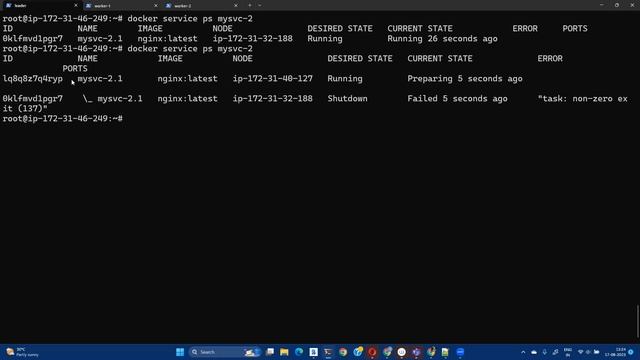Click the 'Failed 5 seconds ago' state
Screen dimensions: 640x360
point(457,99)
